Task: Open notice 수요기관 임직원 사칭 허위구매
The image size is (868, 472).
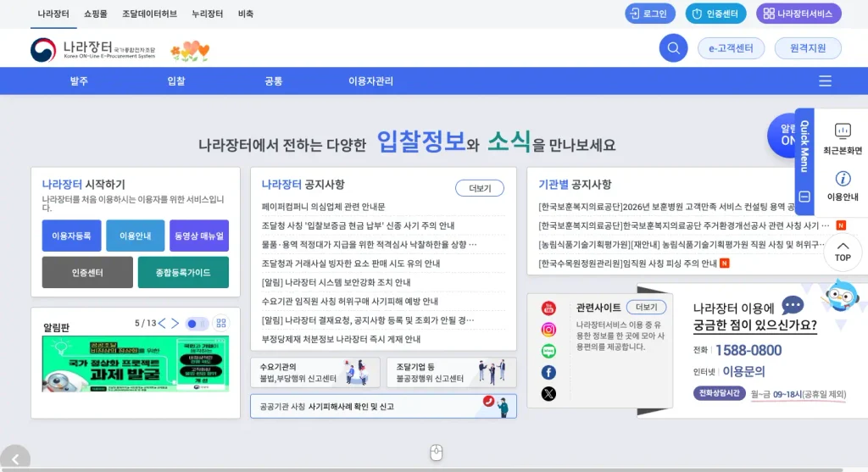Action: 349,301
